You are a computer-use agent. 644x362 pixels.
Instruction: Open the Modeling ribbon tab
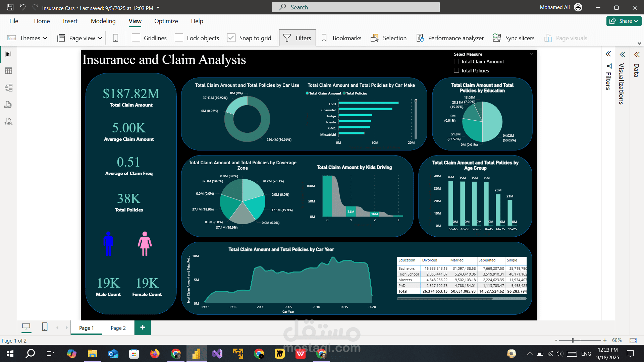click(x=103, y=21)
